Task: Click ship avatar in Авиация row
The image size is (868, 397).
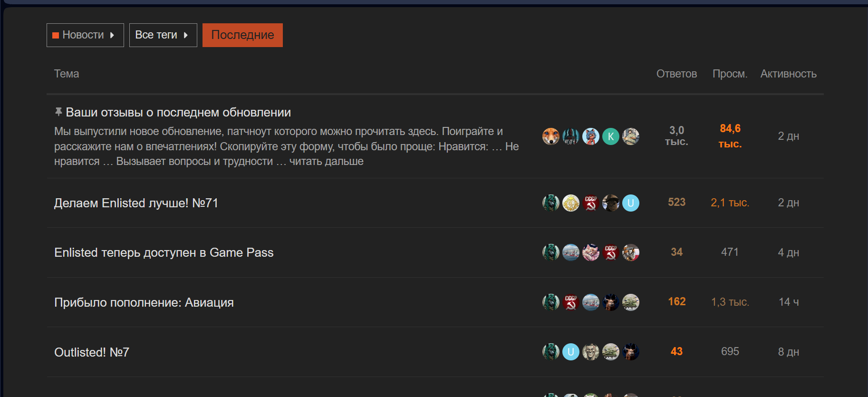Action: [591, 302]
